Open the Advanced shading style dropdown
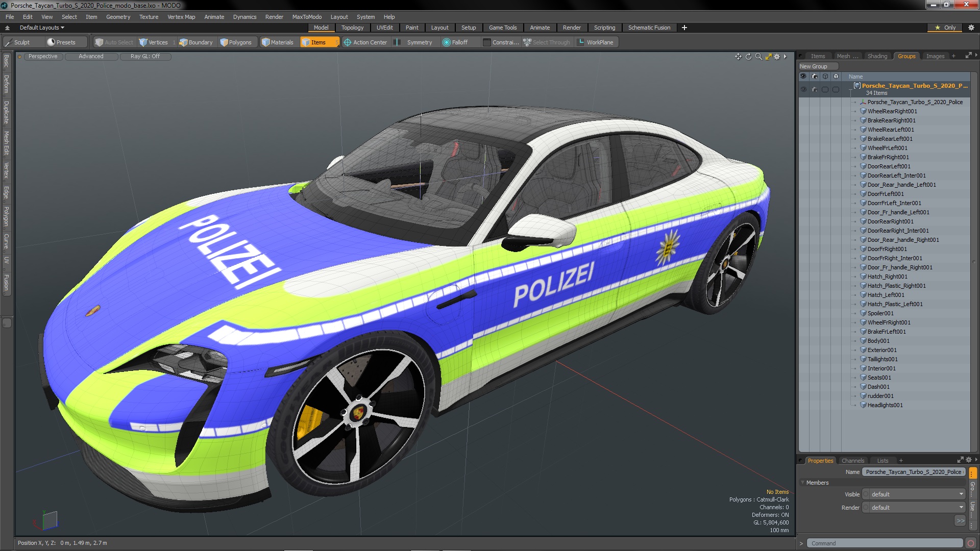Image resolution: width=980 pixels, height=551 pixels. 91,57
